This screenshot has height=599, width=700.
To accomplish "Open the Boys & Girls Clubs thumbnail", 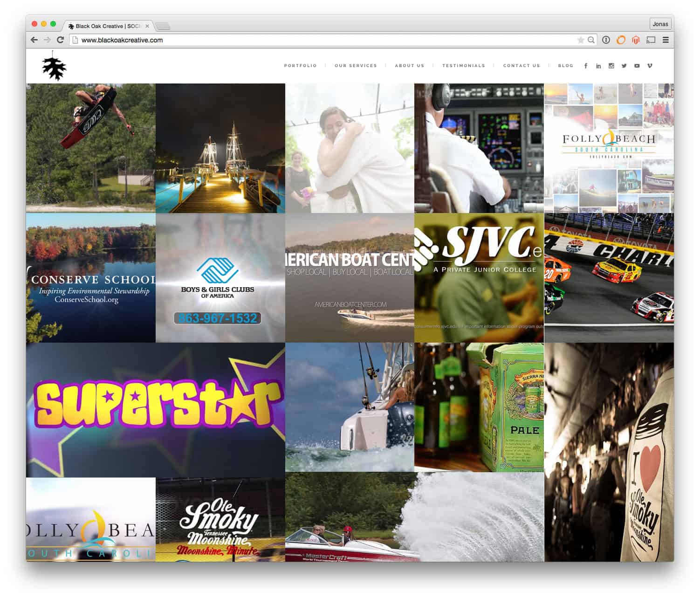I will tap(220, 278).
